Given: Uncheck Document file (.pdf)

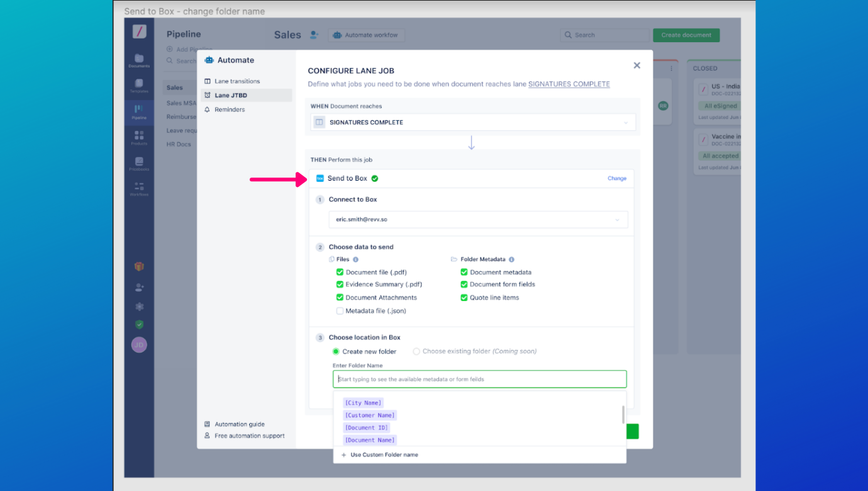Looking at the screenshot, I should pyautogui.click(x=340, y=272).
